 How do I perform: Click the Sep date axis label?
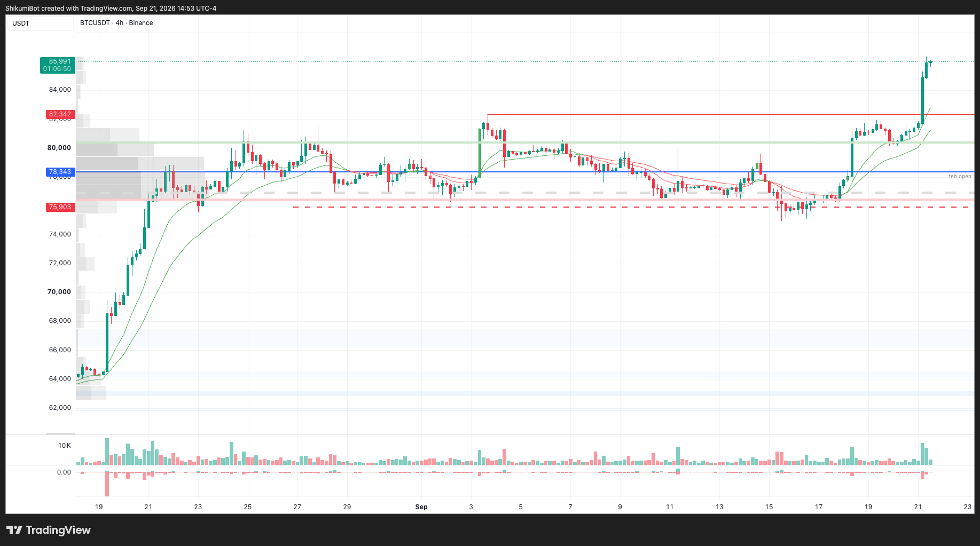(x=421, y=507)
